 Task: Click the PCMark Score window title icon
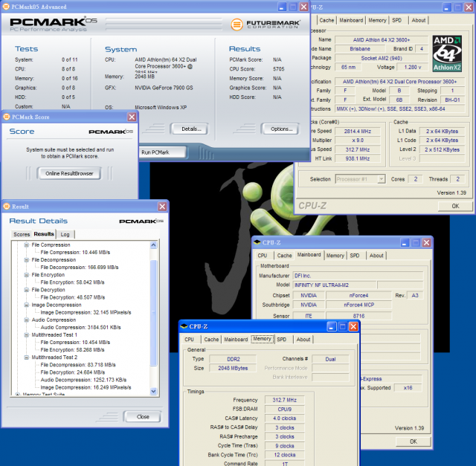point(7,117)
